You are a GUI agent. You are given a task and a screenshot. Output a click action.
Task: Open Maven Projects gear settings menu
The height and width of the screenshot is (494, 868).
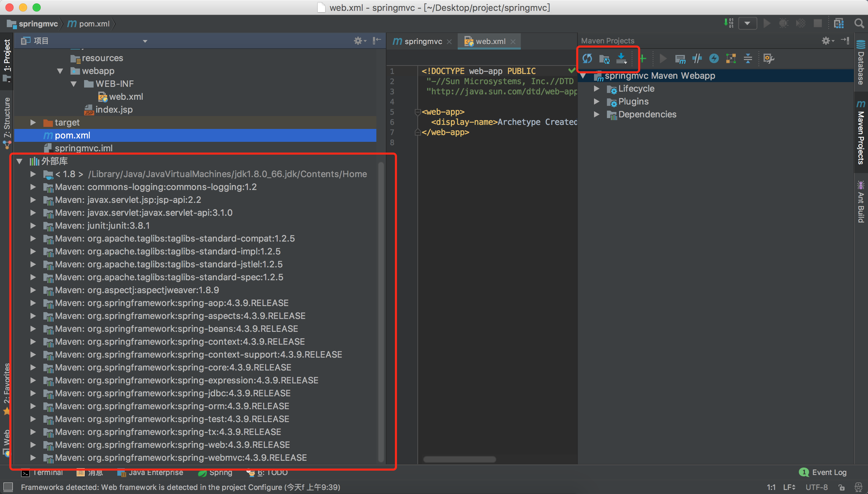(827, 41)
